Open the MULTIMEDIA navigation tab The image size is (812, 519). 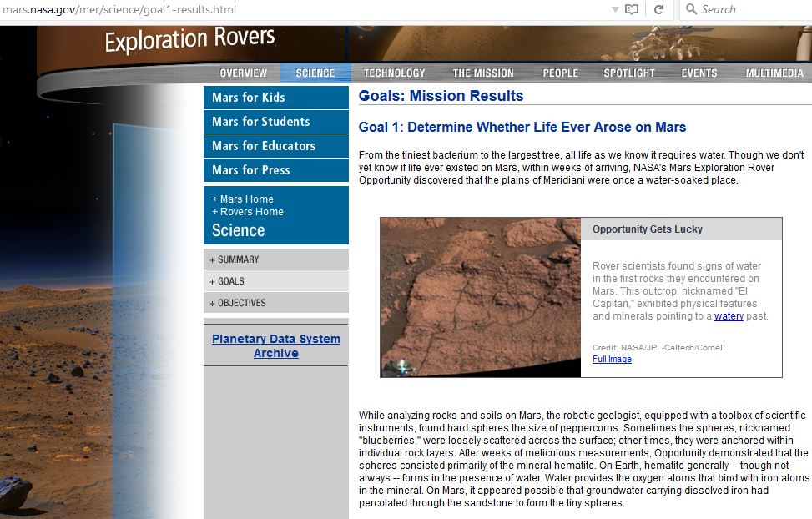pyautogui.click(x=774, y=73)
